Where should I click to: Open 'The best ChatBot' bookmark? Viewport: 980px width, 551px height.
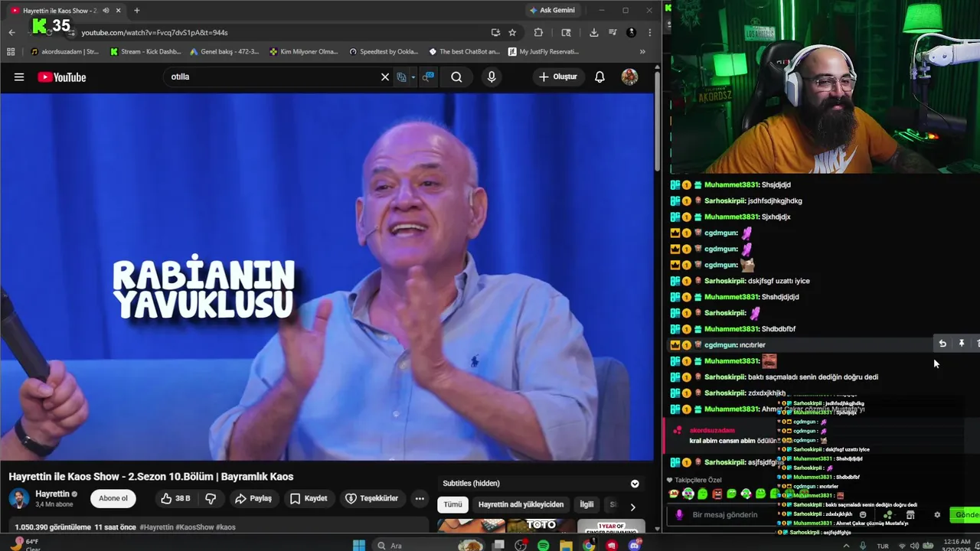pyautogui.click(x=464, y=51)
